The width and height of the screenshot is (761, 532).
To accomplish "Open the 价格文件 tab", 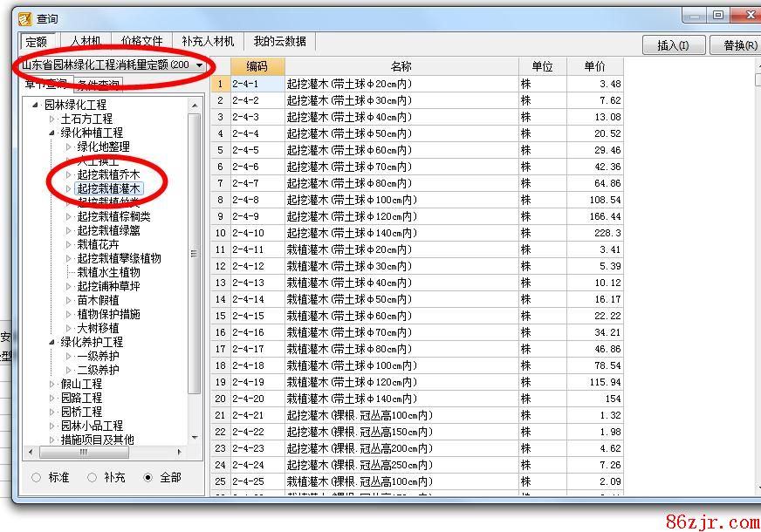I will pyautogui.click(x=141, y=41).
